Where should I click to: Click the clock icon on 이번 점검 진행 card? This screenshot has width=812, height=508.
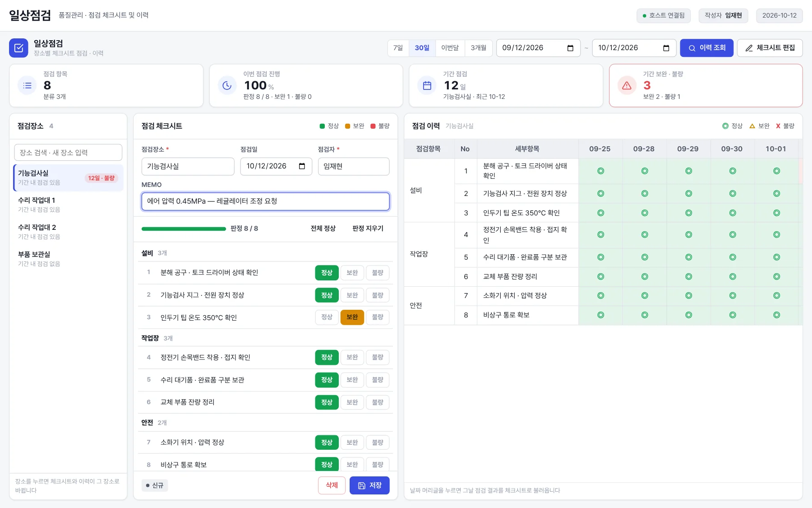(x=227, y=85)
